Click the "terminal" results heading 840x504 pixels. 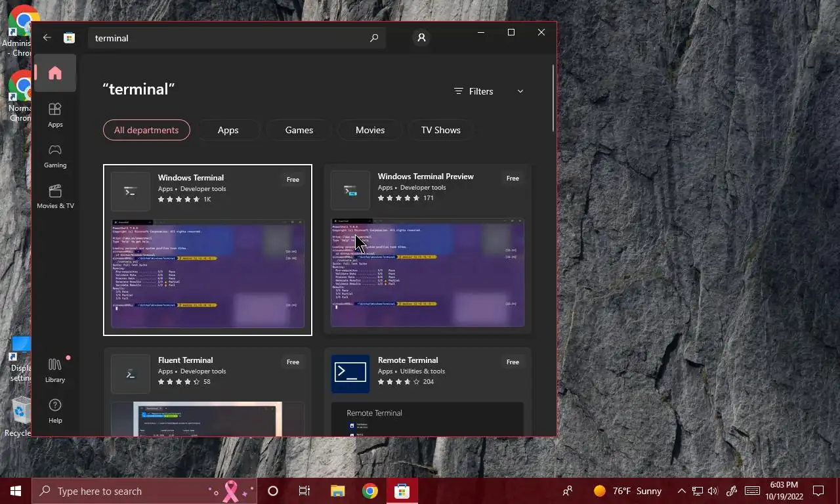coord(138,89)
